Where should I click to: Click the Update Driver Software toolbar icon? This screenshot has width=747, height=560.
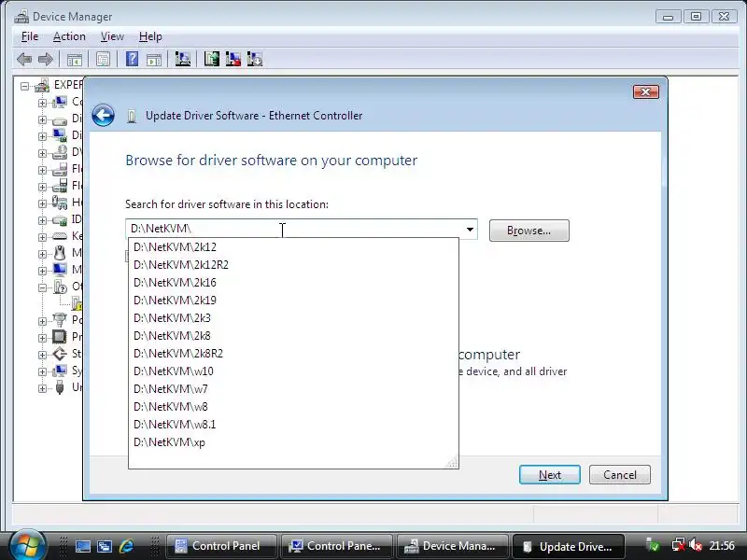click(x=212, y=59)
